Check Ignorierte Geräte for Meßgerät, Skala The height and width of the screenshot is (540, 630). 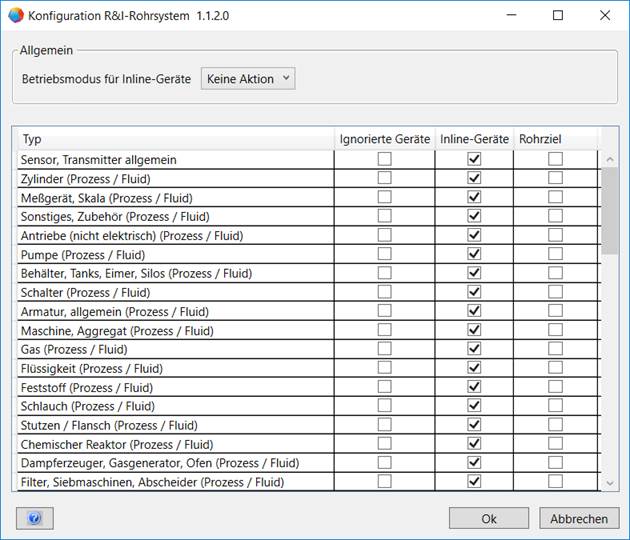click(385, 197)
